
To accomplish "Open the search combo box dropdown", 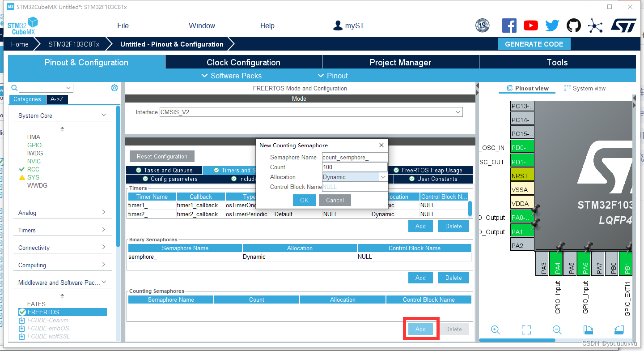I will [x=68, y=88].
